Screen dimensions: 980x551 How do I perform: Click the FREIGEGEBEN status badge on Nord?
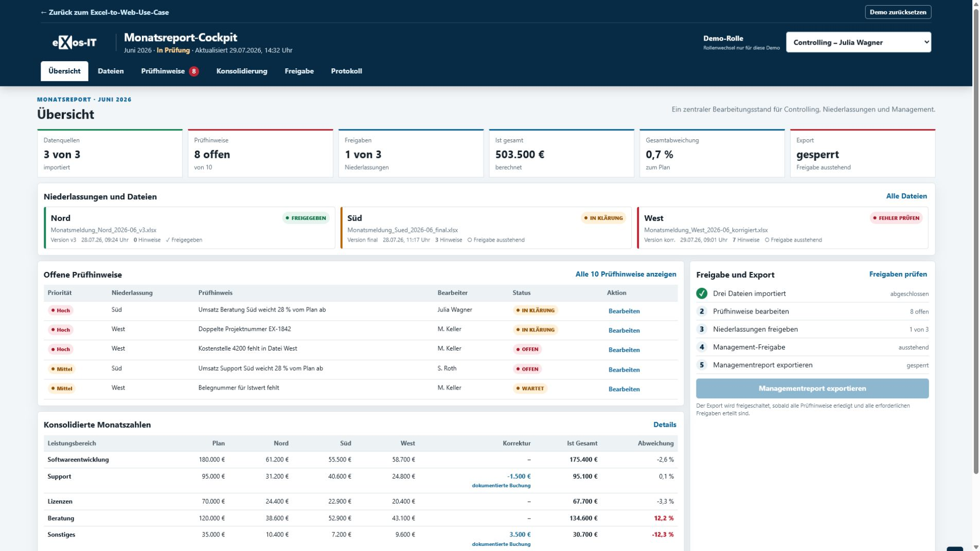(x=306, y=218)
